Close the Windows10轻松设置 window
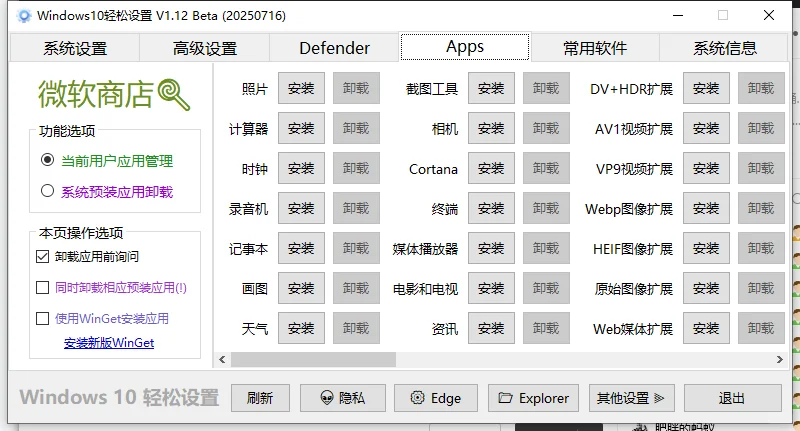800x431 pixels. pos(769,15)
